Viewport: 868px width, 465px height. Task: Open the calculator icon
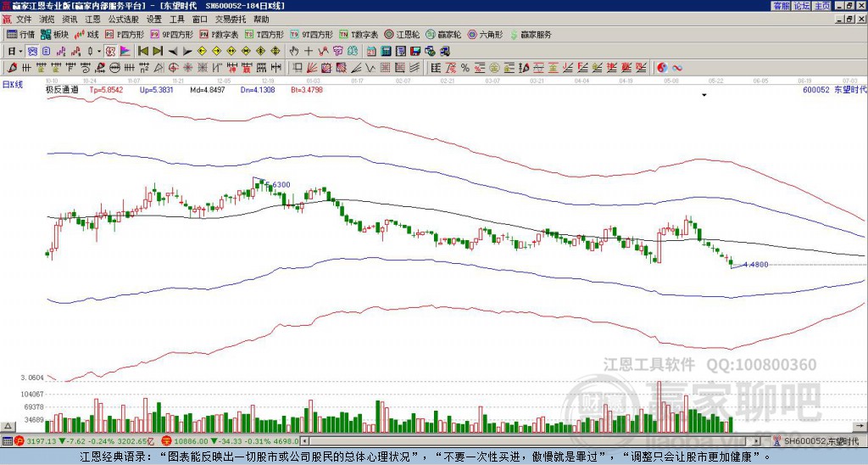coord(386,51)
